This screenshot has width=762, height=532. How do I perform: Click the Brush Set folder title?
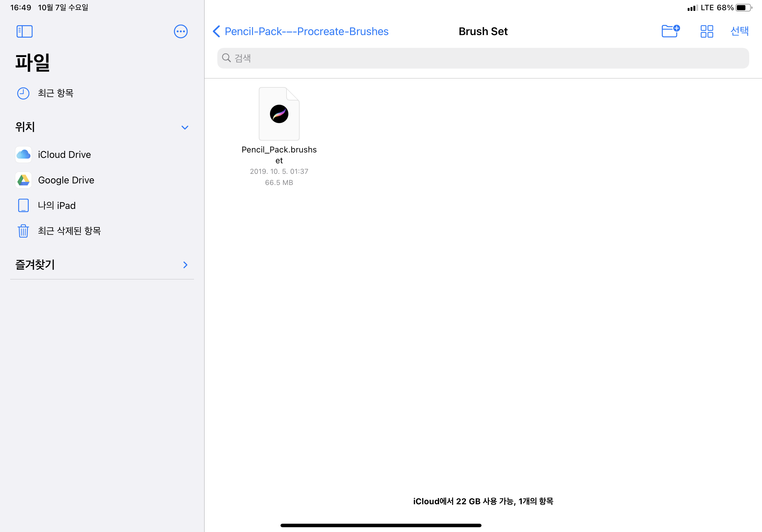pyautogui.click(x=483, y=32)
